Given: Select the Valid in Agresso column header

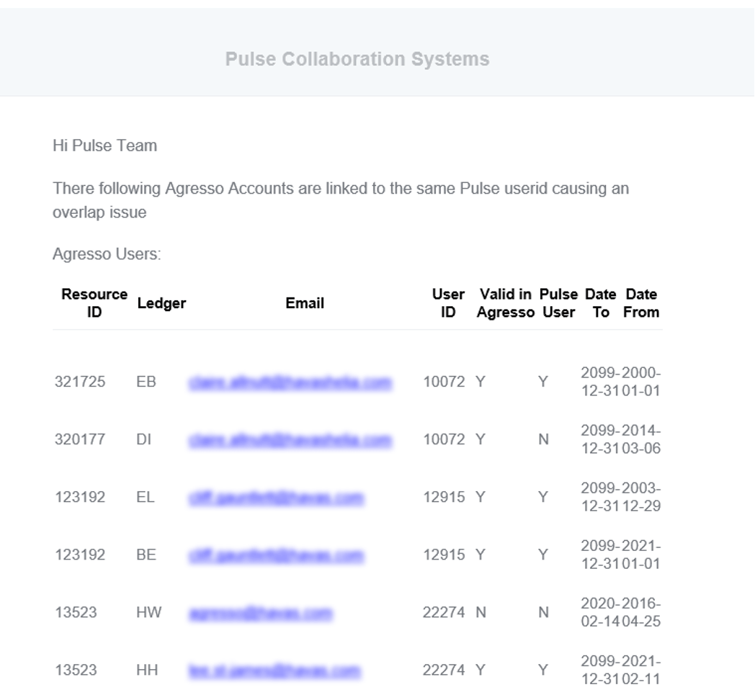Looking at the screenshot, I should point(506,303).
